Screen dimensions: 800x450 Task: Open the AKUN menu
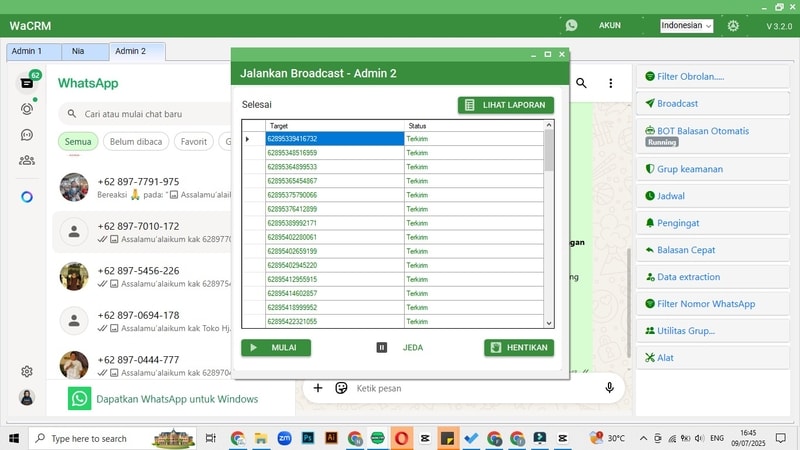point(610,26)
